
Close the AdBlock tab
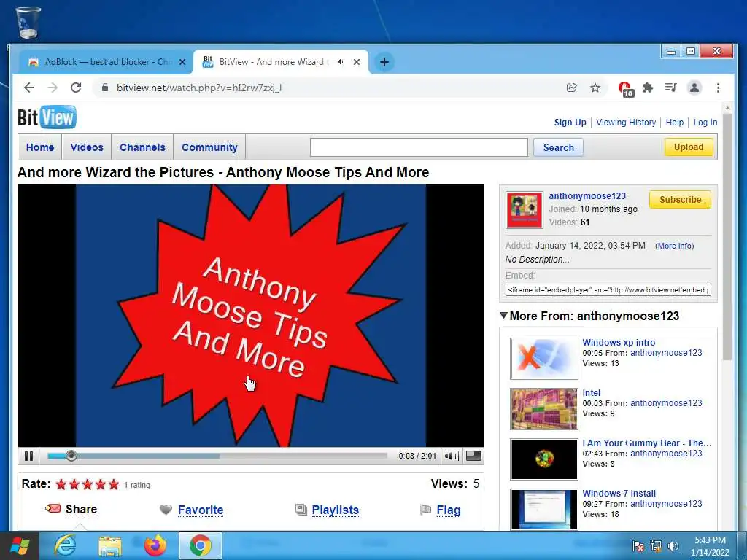(182, 62)
